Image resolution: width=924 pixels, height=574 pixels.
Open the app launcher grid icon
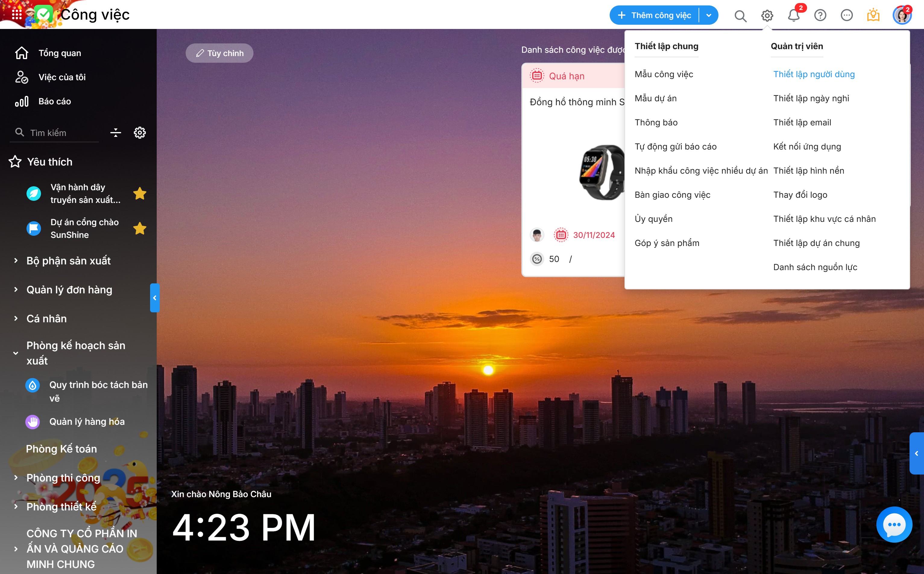pyautogui.click(x=17, y=15)
